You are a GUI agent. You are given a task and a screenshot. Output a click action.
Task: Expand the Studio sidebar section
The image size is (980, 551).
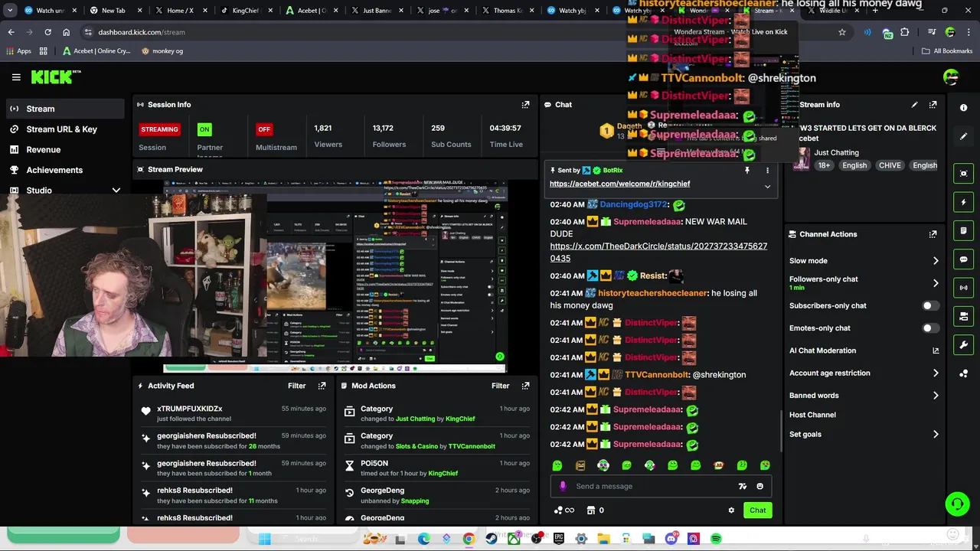click(116, 191)
